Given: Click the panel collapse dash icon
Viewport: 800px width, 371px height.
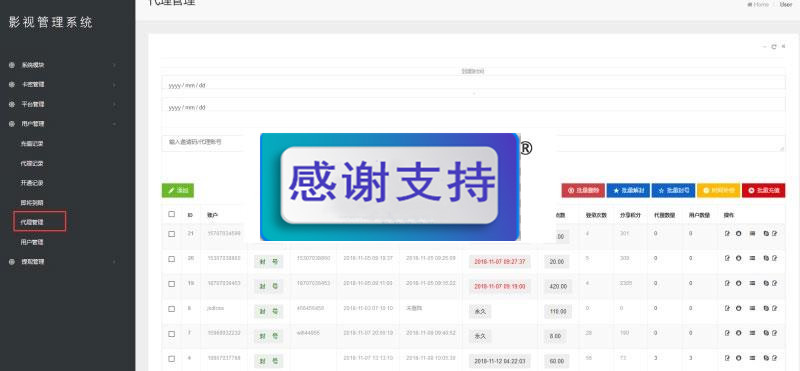Looking at the screenshot, I should (x=764, y=46).
